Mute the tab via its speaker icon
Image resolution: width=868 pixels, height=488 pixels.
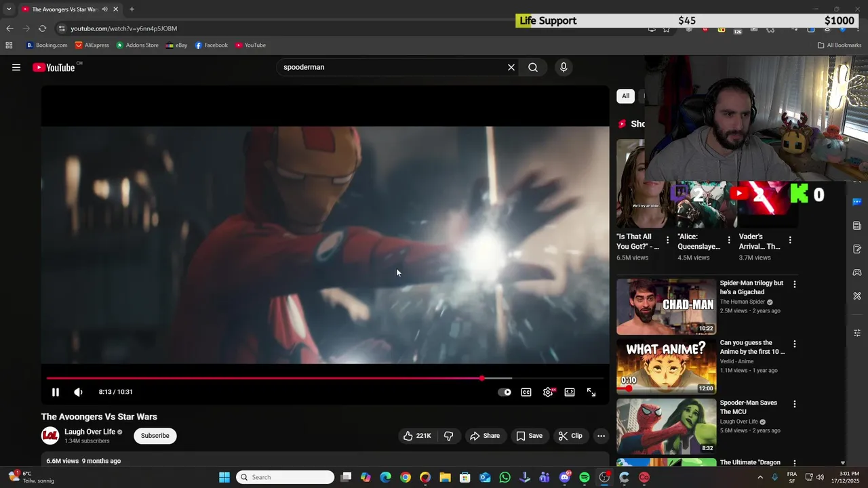[104, 9]
